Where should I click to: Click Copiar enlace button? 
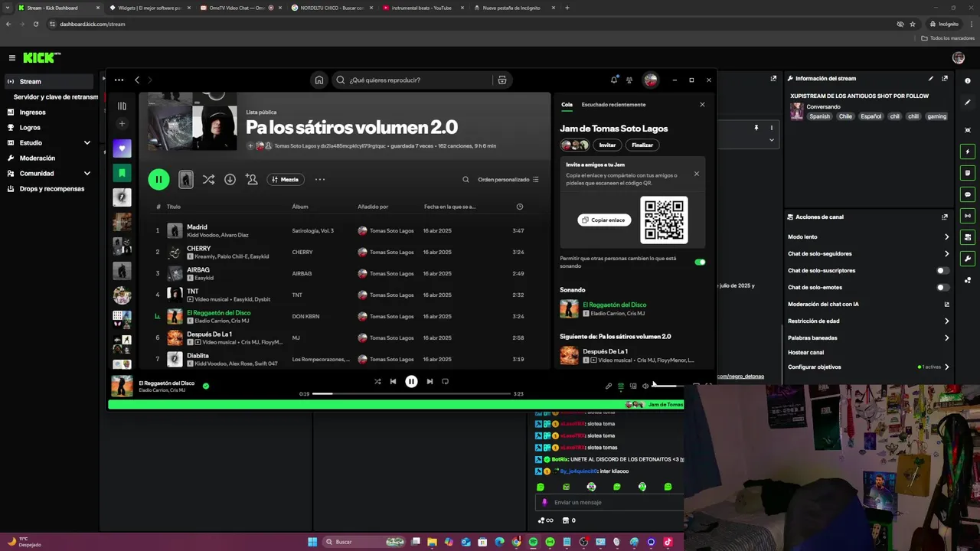(x=604, y=220)
